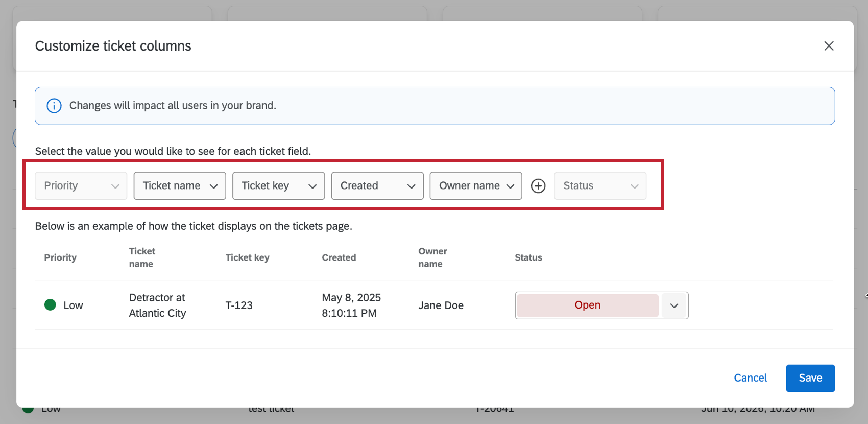Viewport: 868px width, 424px height.
Task: Save the ticket column changes
Action: [810, 378]
